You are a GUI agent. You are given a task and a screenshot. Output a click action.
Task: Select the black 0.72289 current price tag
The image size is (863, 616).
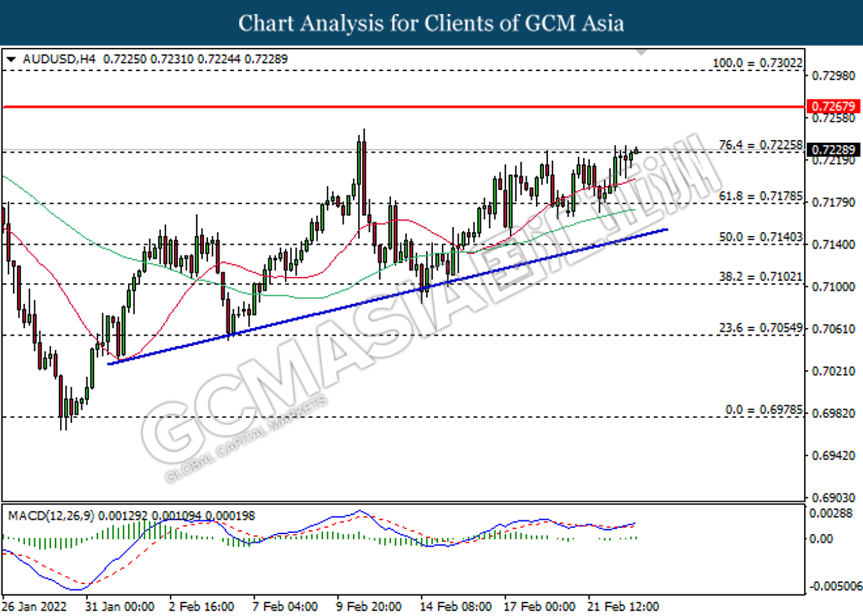[x=834, y=150]
